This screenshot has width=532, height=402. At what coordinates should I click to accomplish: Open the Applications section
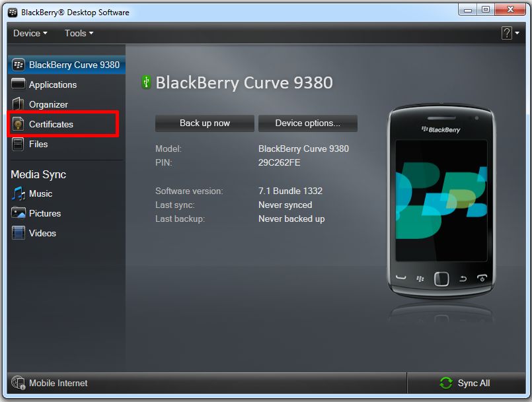[x=53, y=84]
